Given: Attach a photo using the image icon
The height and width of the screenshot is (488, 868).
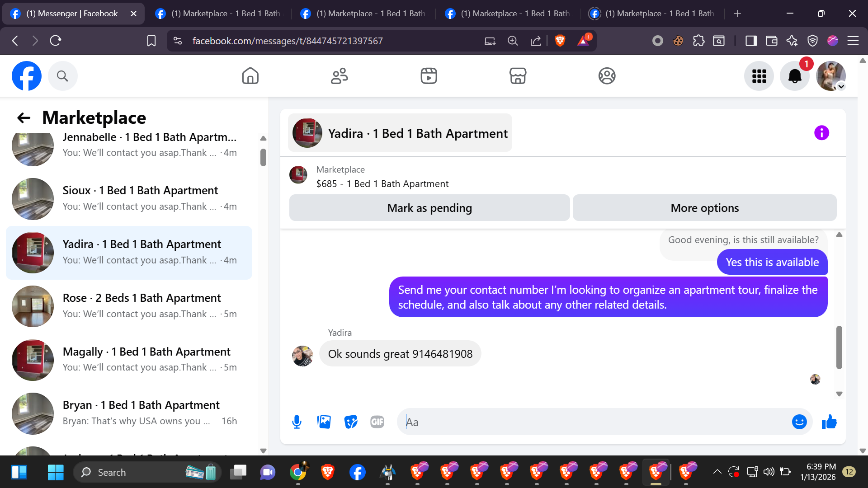Looking at the screenshot, I should click(x=324, y=422).
